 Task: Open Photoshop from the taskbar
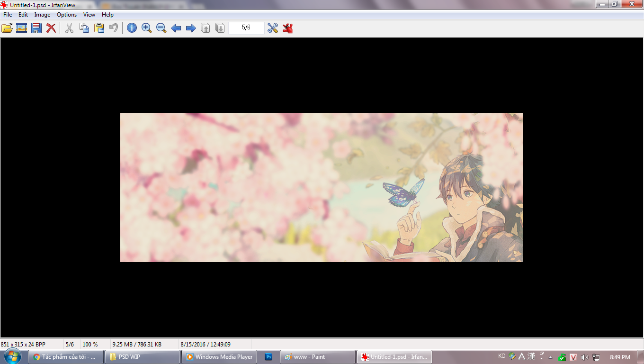coord(268,357)
